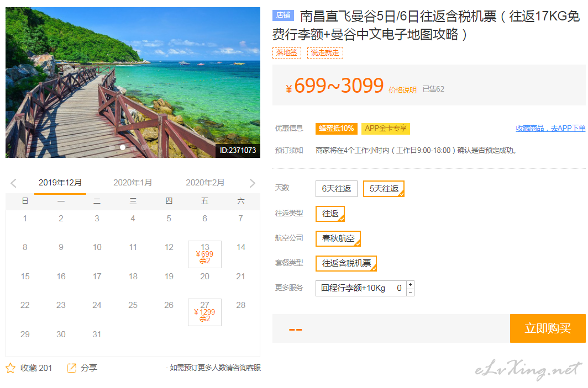Click the 店铺 badge
This screenshot has height=388, width=588.
coord(283,15)
